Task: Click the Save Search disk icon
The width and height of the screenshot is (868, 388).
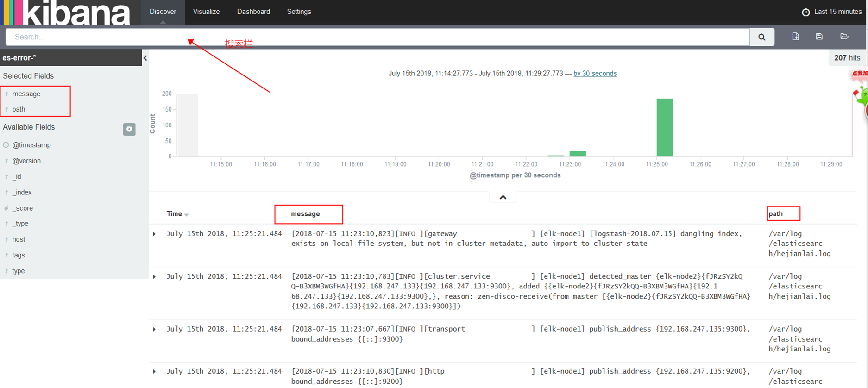Action: click(819, 37)
